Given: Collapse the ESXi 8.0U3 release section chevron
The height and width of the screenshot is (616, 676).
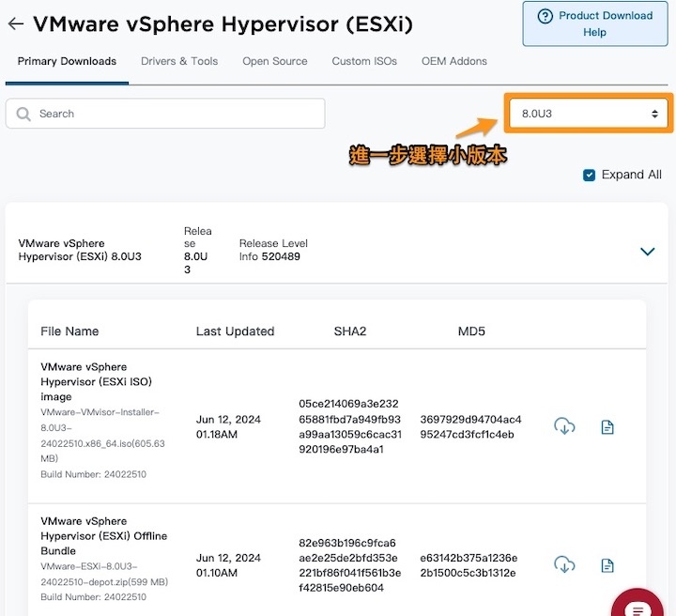Looking at the screenshot, I should pyautogui.click(x=647, y=251).
